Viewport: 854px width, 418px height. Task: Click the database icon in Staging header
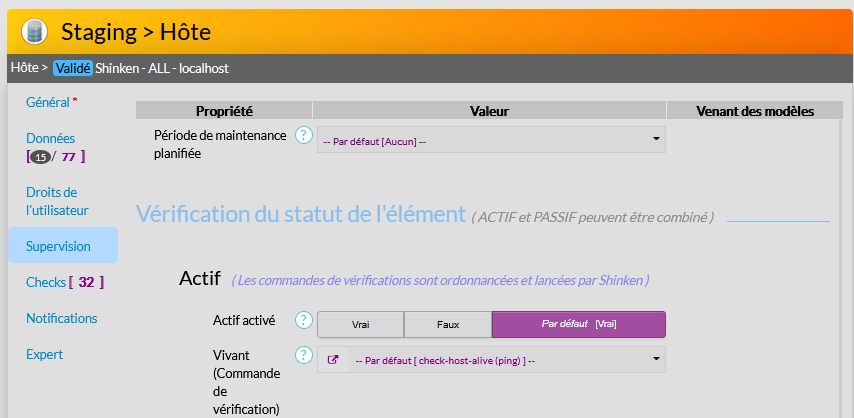[35, 31]
